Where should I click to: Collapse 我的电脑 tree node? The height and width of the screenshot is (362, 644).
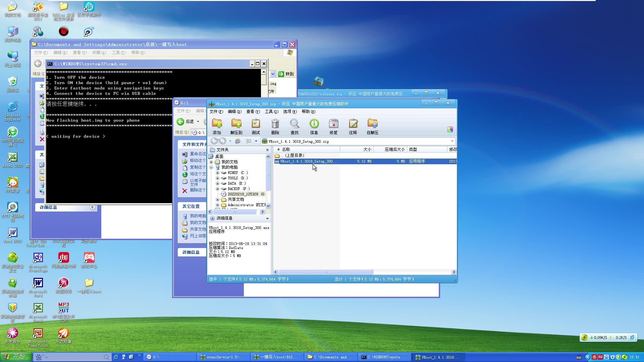click(211, 167)
